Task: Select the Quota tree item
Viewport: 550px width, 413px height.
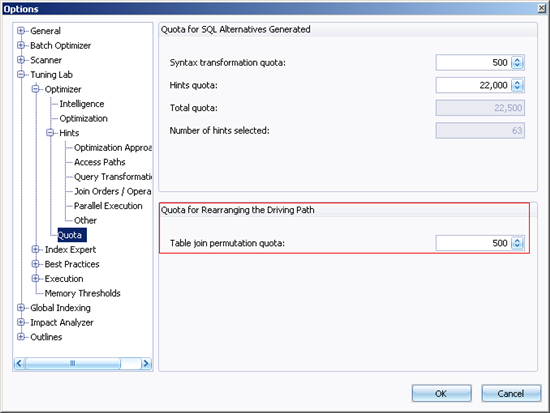Action: 72,235
